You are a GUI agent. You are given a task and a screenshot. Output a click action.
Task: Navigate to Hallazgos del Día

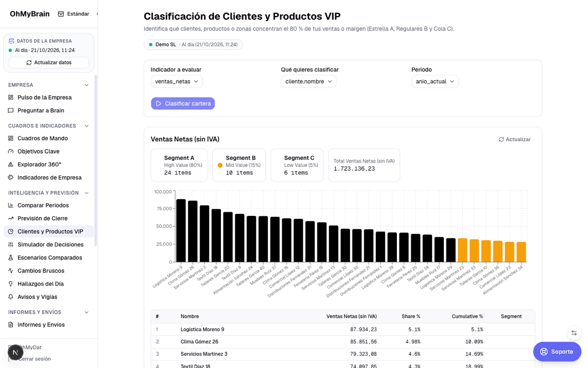pos(49,284)
